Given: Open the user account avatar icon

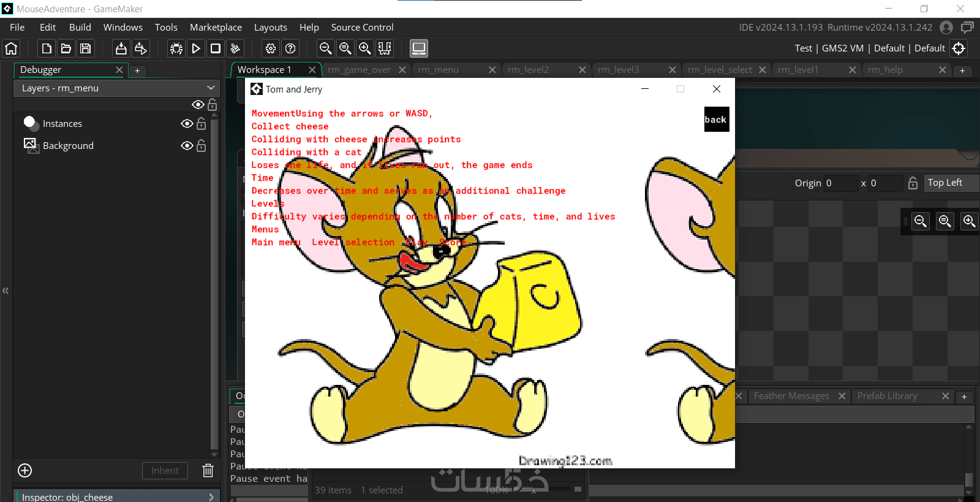Looking at the screenshot, I should pos(946,28).
